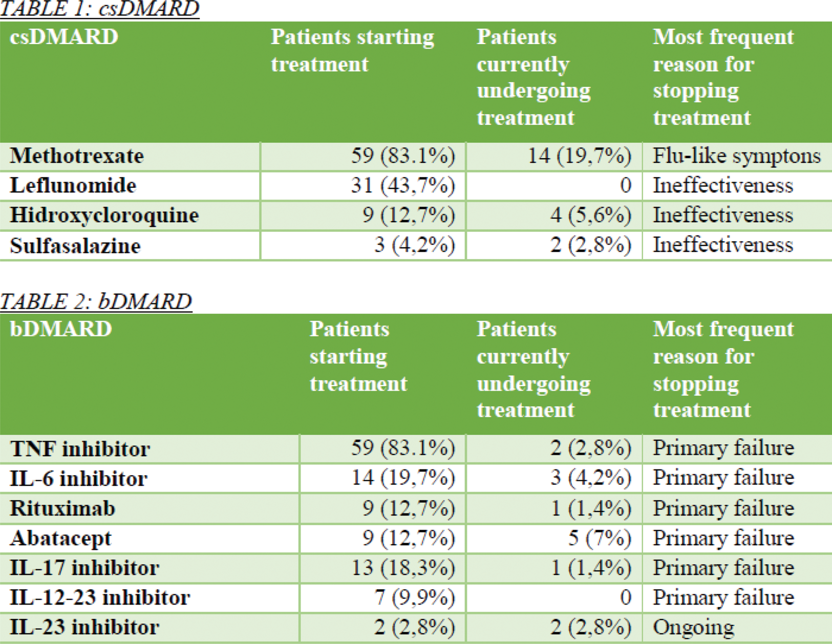Image resolution: width=832 pixels, height=644 pixels.
Task: Select the Leflunomide row label
Action: 73,185
